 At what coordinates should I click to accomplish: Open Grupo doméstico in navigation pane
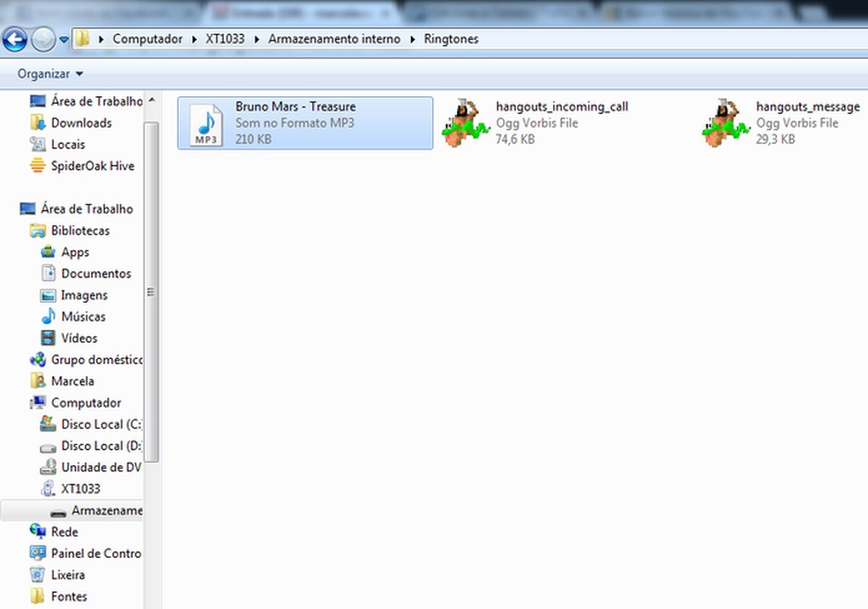(x=96, y=360)
